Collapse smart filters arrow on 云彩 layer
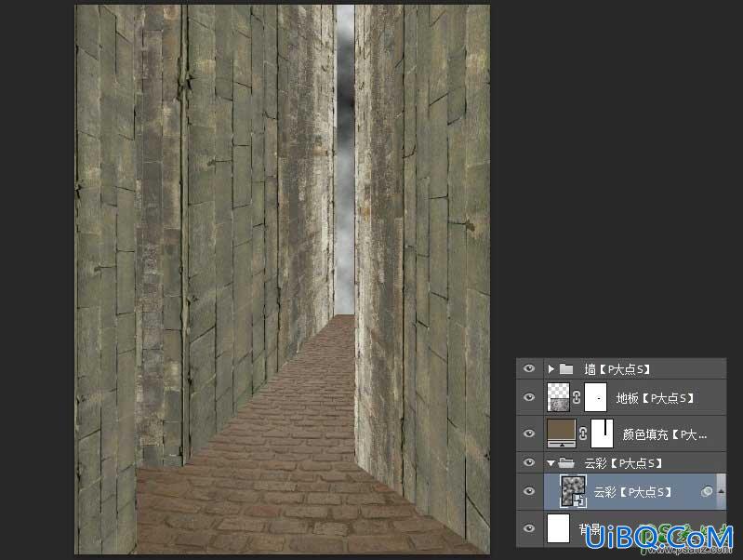The image size is (743, 560). (x=722, y=492)
